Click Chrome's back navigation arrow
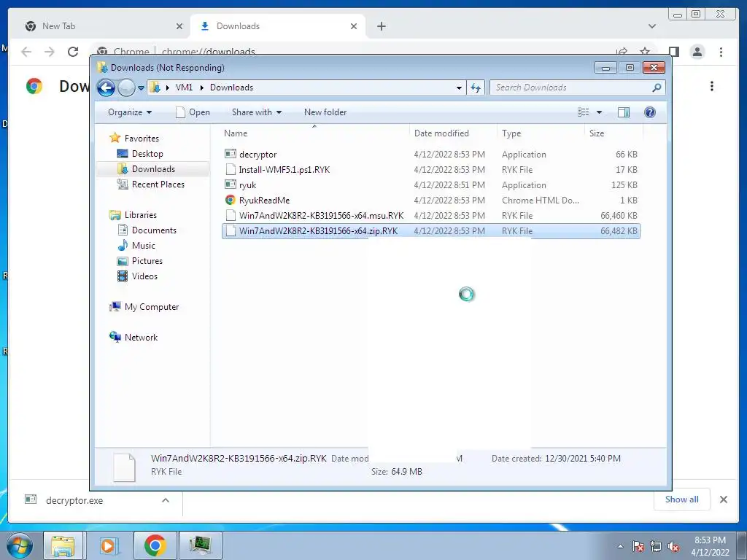Viewport: 747px width, 560px height. tap(26, 52)
